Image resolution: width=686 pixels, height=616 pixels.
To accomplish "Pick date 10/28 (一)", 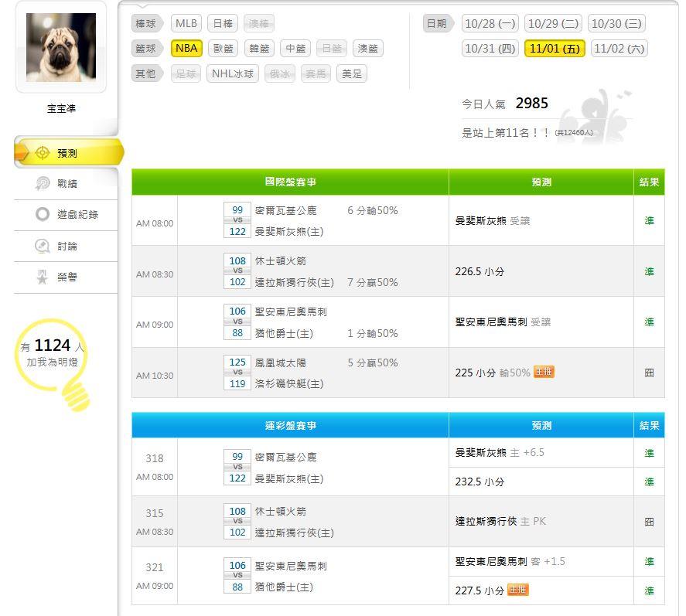I will tap(490, 23).
